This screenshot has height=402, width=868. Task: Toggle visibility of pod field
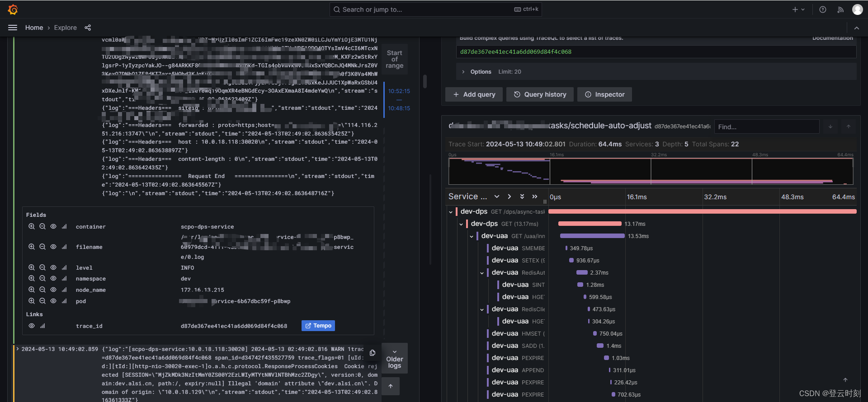[53, 301]
